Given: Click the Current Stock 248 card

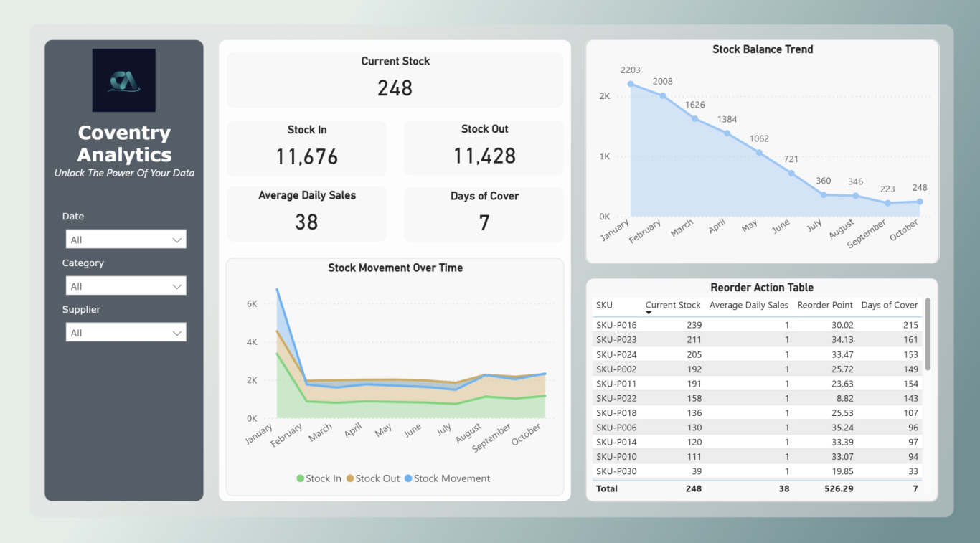Looking at the screenshot, I should click(395, 79).
